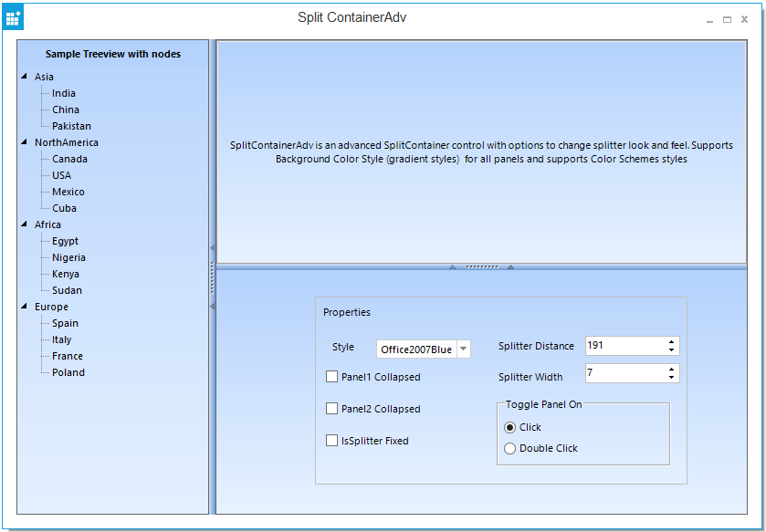
Task: Select the Double Click radio button
Action: click(510, 448)
